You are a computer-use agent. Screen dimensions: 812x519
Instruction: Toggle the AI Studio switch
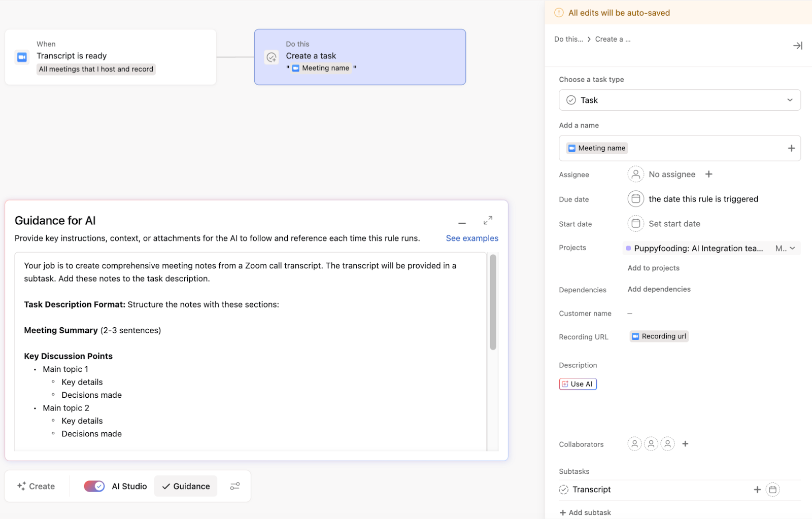click(x=94, y=486)
